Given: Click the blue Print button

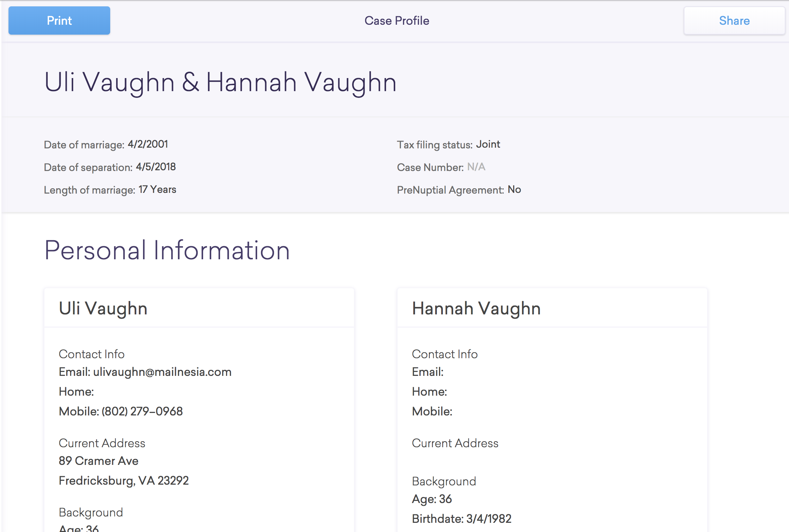Looking at the screenshot, I should (59, 20).
